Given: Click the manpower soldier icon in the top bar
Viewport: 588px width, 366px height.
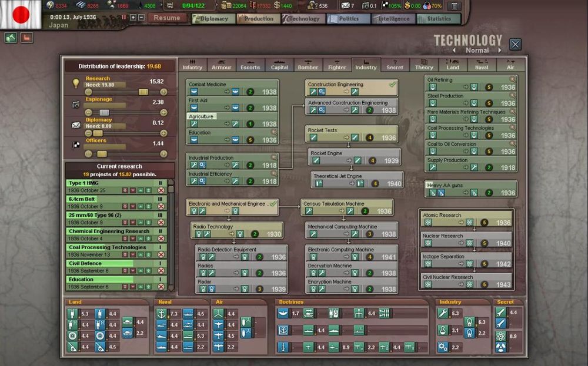Looking at the screenshot, I should coord(312,5).
